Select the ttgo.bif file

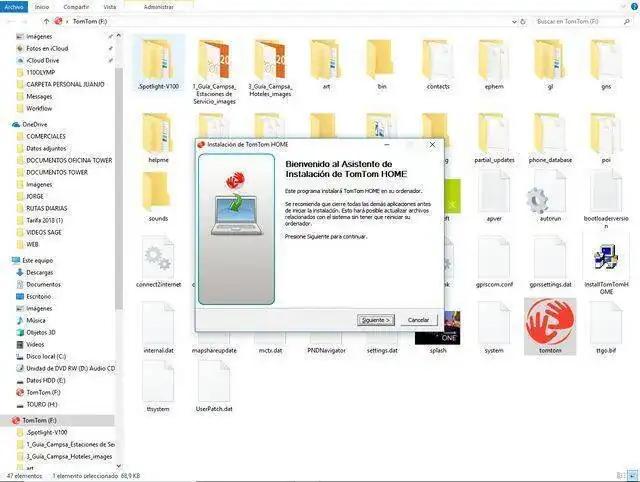pyautogui.click(x=606, y=323)
